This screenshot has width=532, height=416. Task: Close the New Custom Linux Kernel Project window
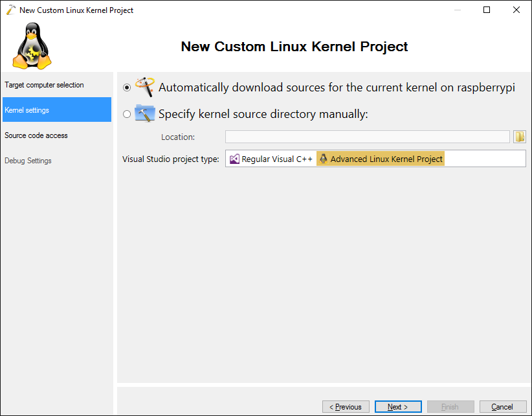coord(516,10)
